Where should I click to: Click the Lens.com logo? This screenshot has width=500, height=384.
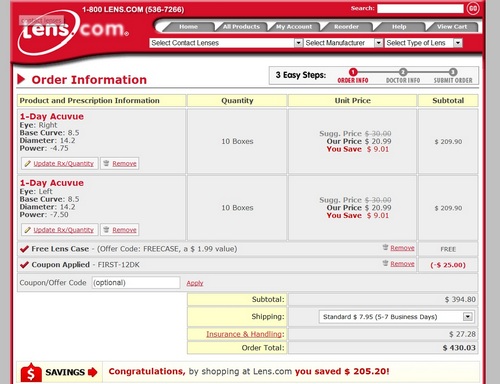coord(73,32)
